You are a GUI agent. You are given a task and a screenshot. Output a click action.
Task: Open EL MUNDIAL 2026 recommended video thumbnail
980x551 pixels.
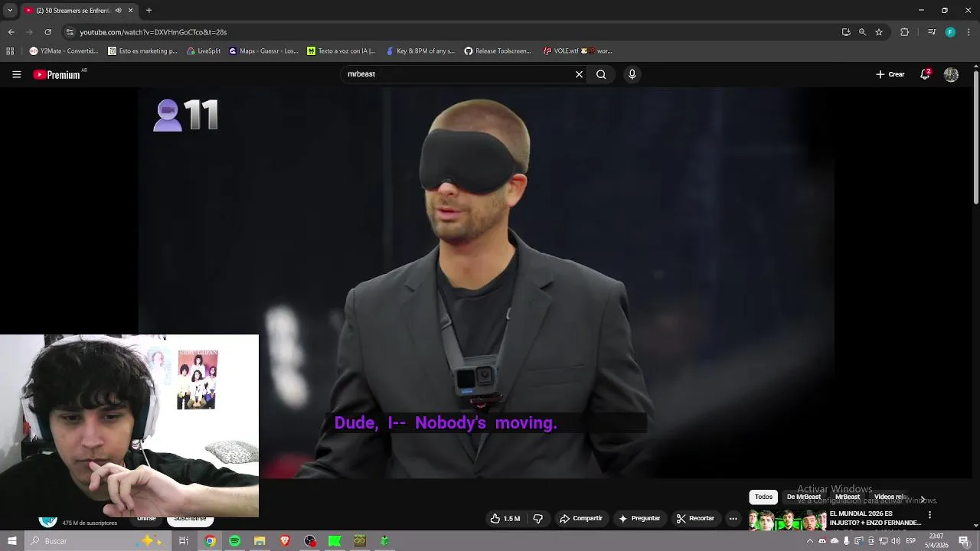coord(787,520)
